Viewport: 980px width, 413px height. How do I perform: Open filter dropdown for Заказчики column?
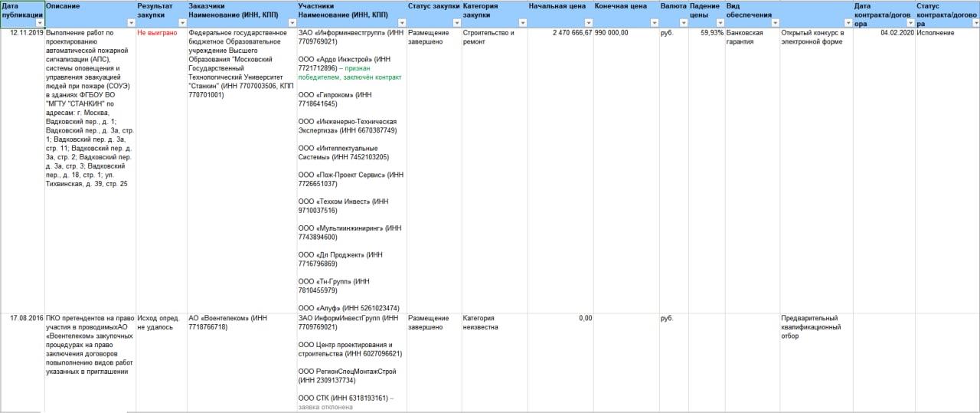point(291,23)
